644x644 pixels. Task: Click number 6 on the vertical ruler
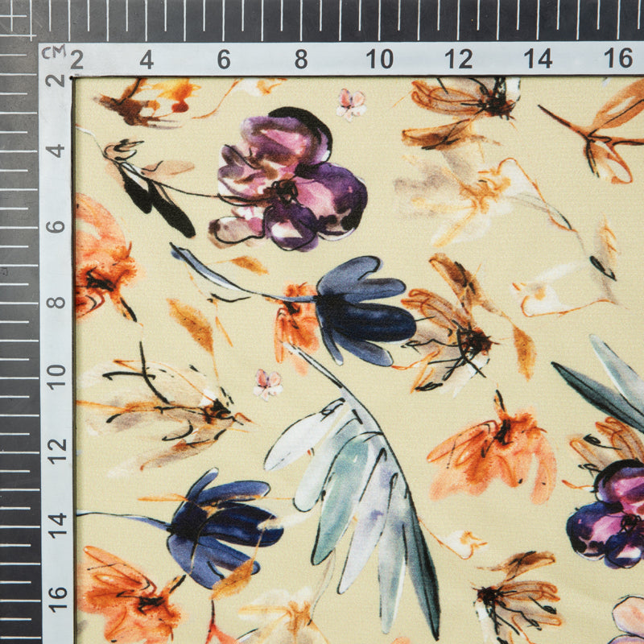coord(56,226)
